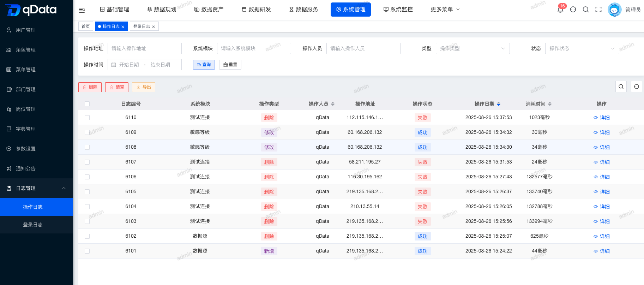
Task: Open 字典管理 in sidebar
Action: (x=36, y=129)
